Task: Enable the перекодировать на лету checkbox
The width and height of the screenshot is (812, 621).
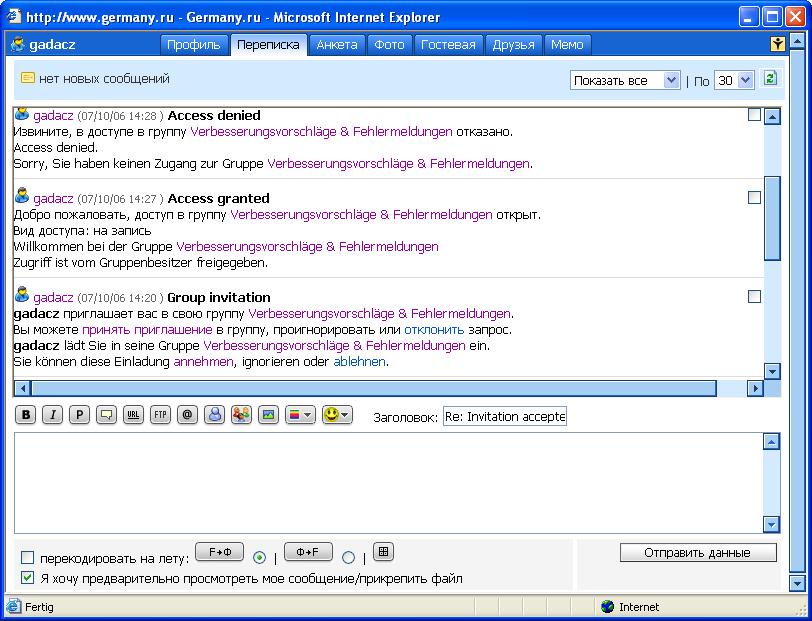Action: (x=28, y=558)
